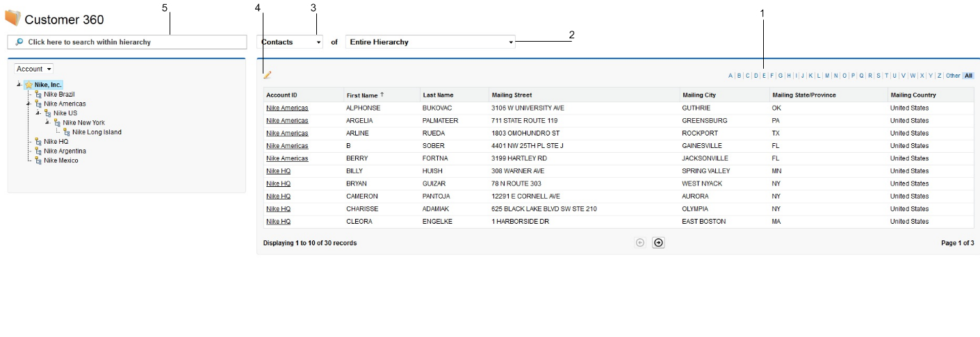The width and height of the screenshot is (980, 337).
Task: Click the hierarchy icon beside Nike Brazil
Action: (x=39, y=94)
